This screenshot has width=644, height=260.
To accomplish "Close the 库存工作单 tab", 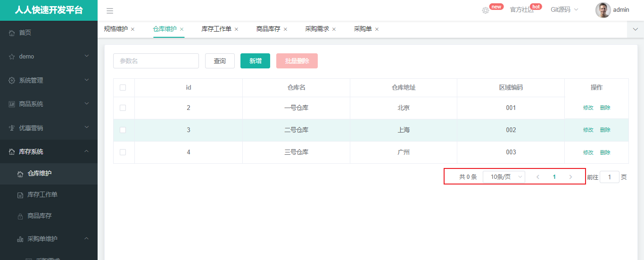I will 236,29.
